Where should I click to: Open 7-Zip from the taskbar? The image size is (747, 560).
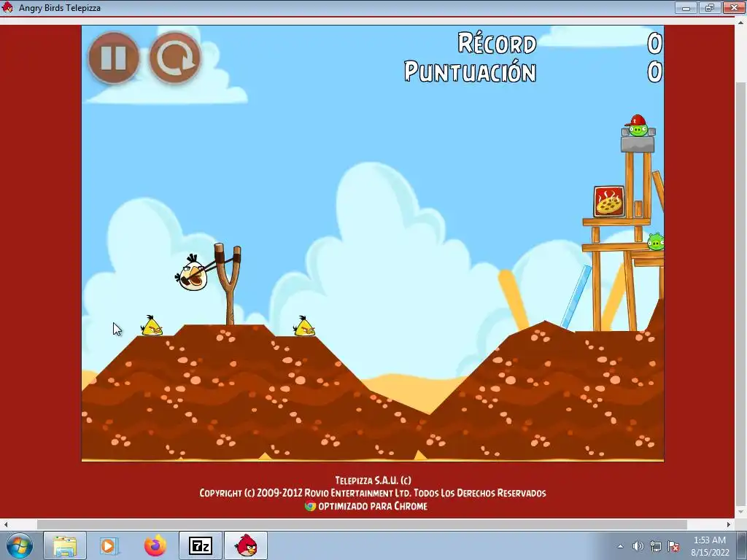click(x=201, y=545)
